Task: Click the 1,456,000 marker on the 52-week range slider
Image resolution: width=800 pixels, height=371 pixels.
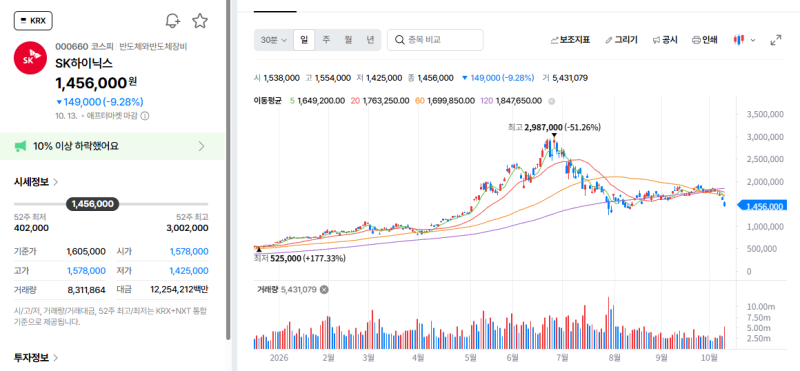Action: (x=92, y=204)
